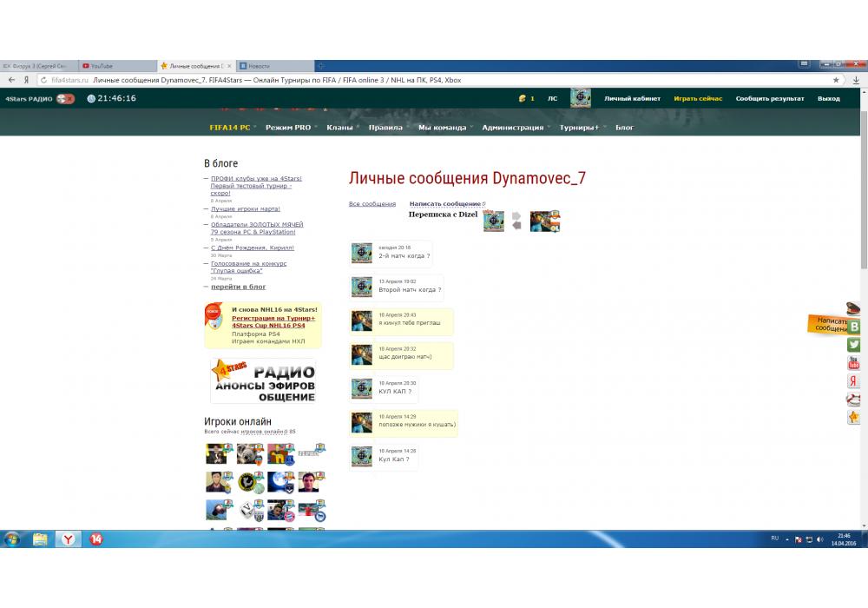868x608 pixels.
Task: Click avatar beside "попозже мужики я кушать)"
Action: (x=361, y=422)
